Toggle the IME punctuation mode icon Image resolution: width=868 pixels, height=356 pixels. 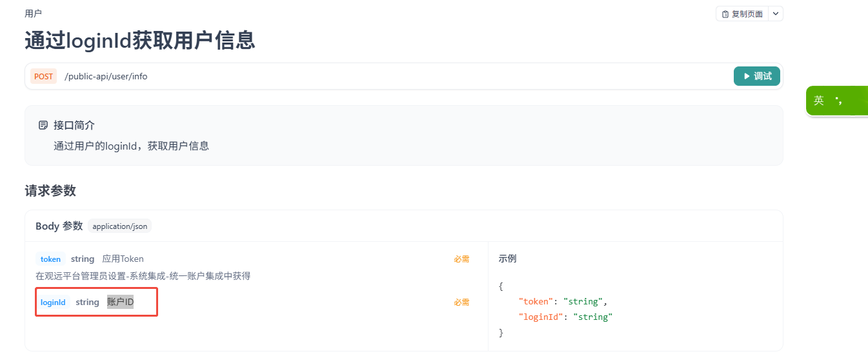click(839, 101)
